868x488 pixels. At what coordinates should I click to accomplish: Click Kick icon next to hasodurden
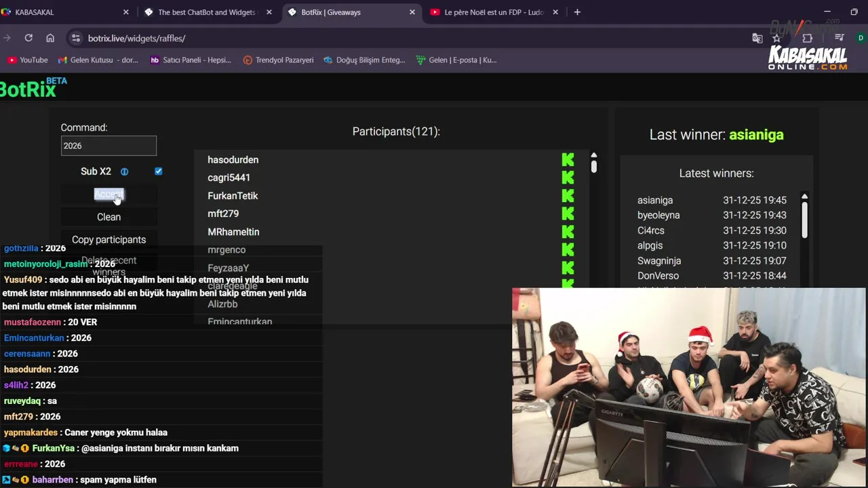point(568,160)
